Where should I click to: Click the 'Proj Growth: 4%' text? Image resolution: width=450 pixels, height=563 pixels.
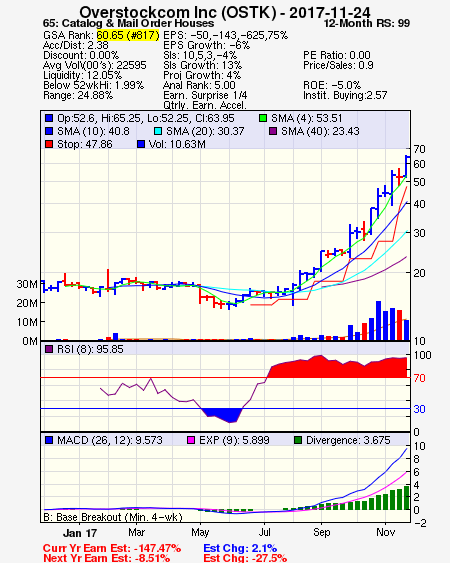pyautogui.click(x=202, y=75)
